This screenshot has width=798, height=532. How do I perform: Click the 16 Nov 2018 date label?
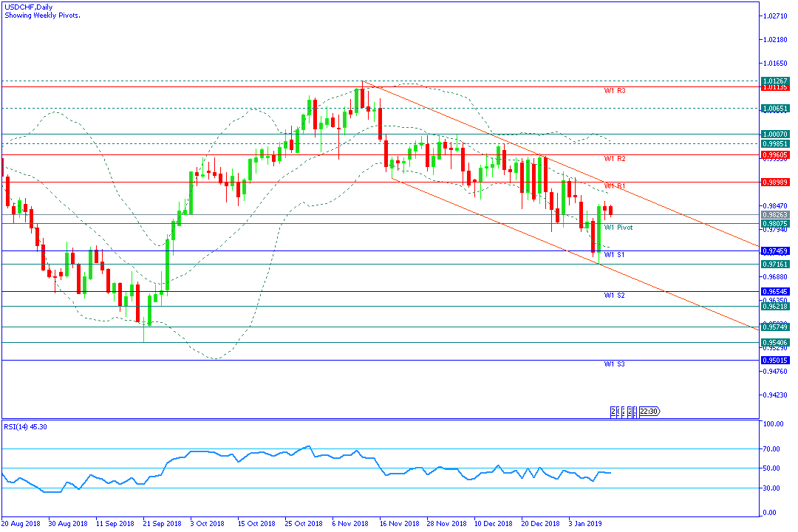pos(400,523)
